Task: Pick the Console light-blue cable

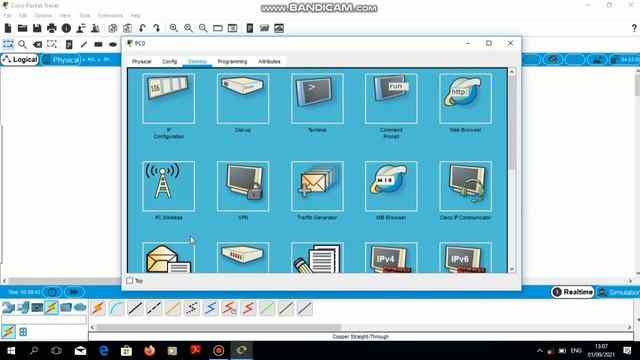Action: pos(117,308)
